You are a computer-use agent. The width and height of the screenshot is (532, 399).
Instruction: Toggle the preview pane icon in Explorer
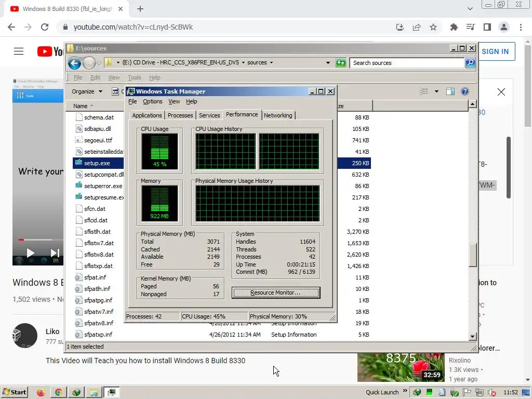click(x=450, y=91)
